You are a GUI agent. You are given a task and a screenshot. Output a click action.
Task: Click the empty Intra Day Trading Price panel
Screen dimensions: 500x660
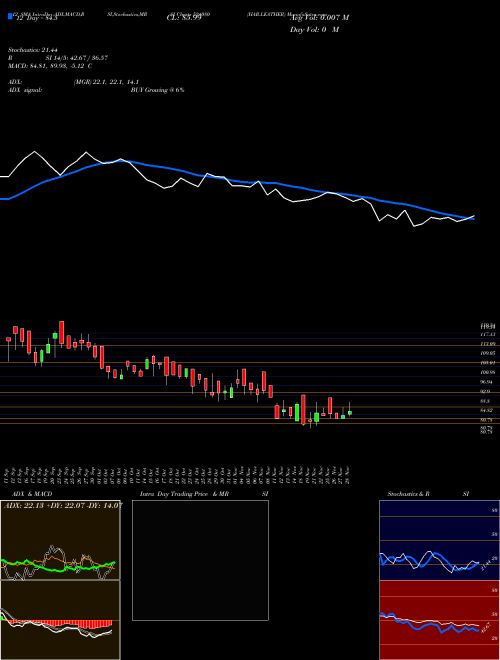pos(200,560)
